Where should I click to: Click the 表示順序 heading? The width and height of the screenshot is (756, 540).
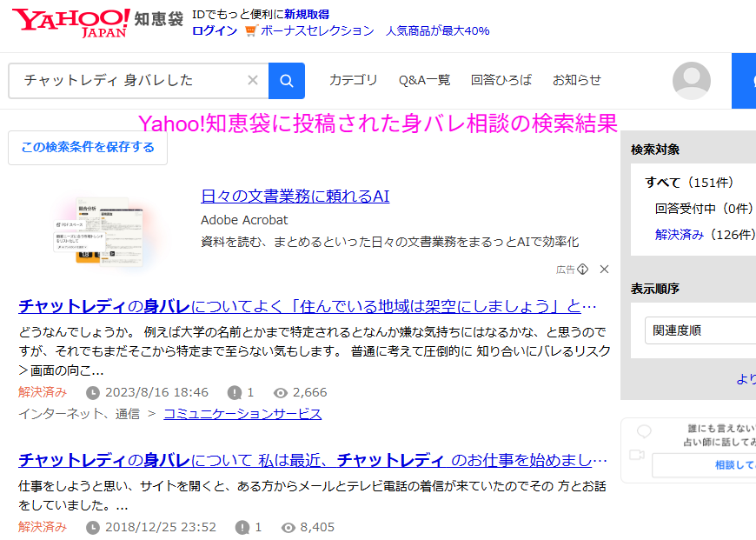tap(654, 289)
